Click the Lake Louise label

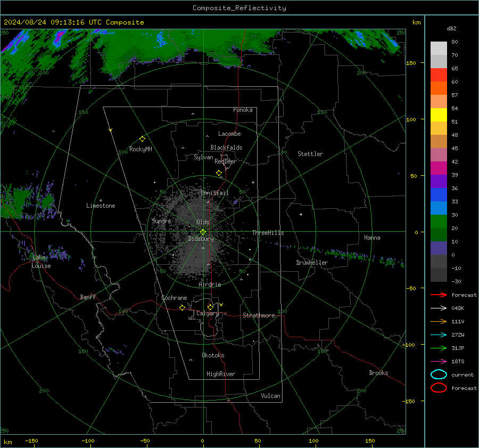click(41, 262)
